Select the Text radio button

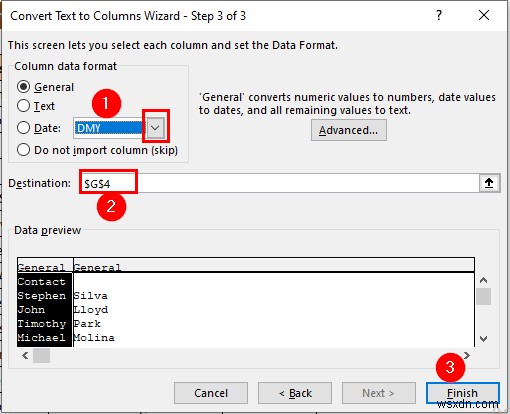(23, 106)
